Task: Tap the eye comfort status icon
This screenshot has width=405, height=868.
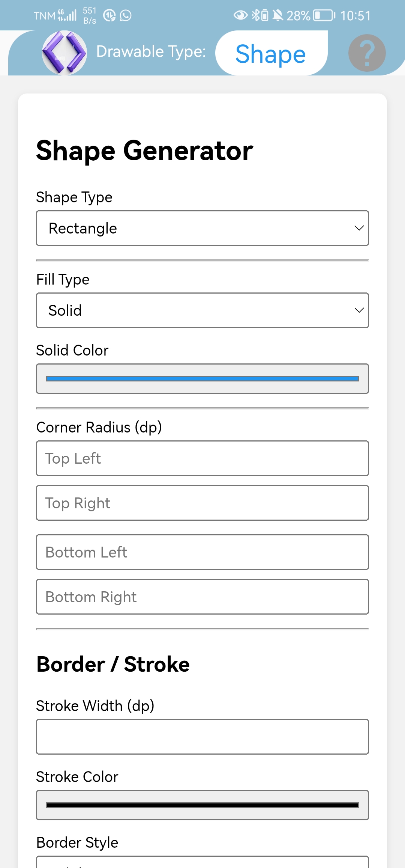Action: pyautogui.click(x=240, y=15)
